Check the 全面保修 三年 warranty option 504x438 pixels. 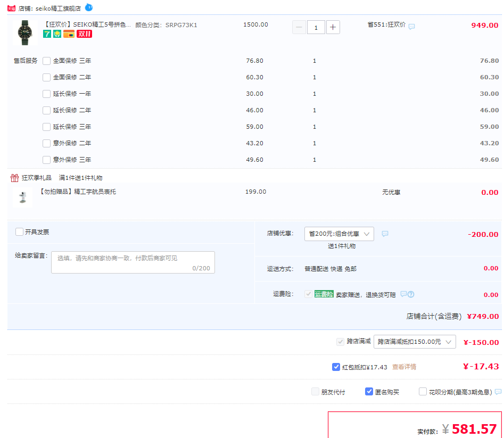(47, 61)
